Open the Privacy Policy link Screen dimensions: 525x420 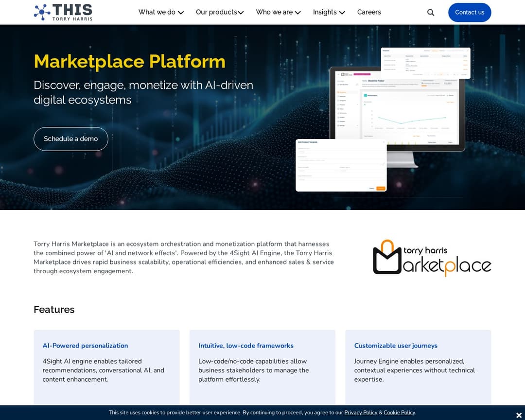coord(361,413)
